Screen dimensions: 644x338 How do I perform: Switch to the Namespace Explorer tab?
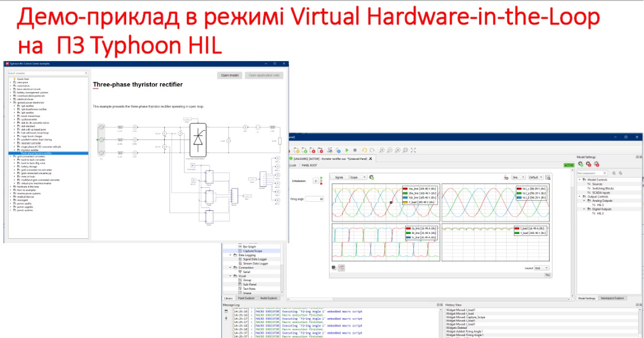coord(612,298)
